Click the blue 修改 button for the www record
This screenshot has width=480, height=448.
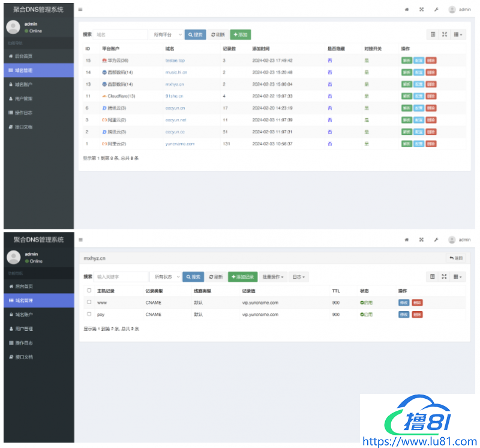(404, 303)
